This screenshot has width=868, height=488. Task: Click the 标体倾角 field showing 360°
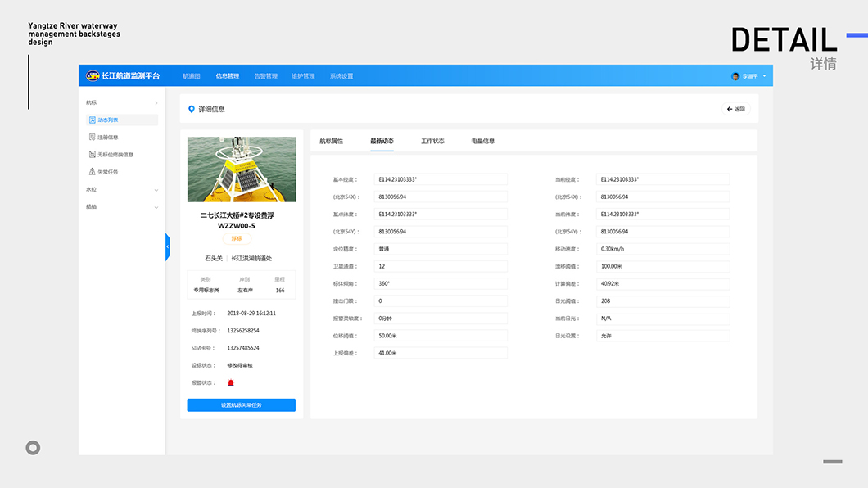[441, 284]
